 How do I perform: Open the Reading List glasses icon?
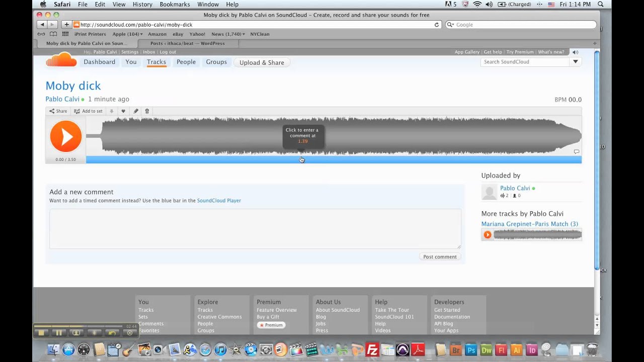pyautogui.click(x=41, y=34)
